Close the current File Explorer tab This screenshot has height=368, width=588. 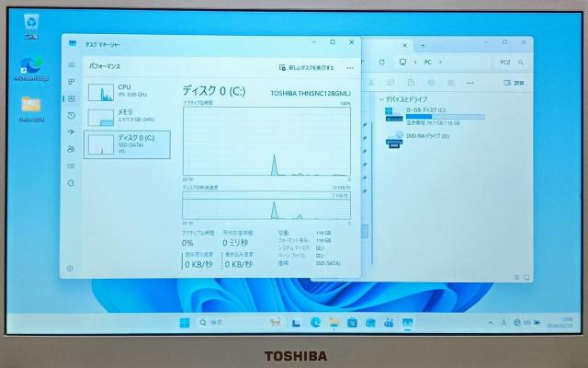(405, 46)
